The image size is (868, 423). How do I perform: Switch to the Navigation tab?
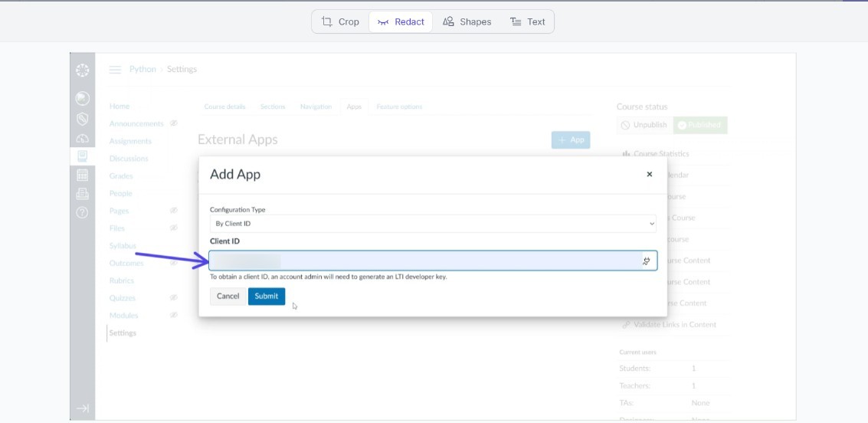pyautogui.click(x=316, y=107)
